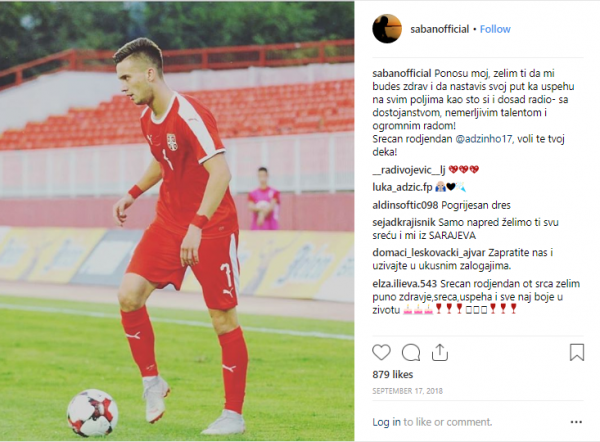The width and height of the screenshot is (600, 442).
Task: View the 879 likes list
Action: coord(393,374)
